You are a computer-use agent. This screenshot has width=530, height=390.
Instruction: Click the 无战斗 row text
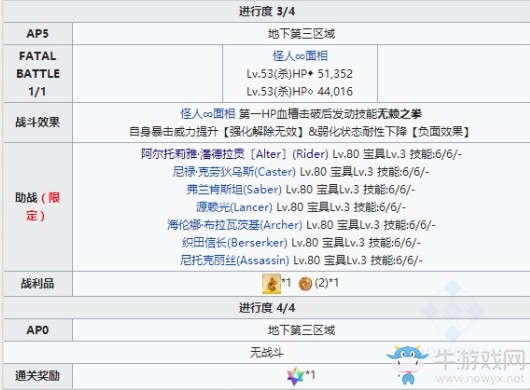pyautogui.click(x=267, y=353)
